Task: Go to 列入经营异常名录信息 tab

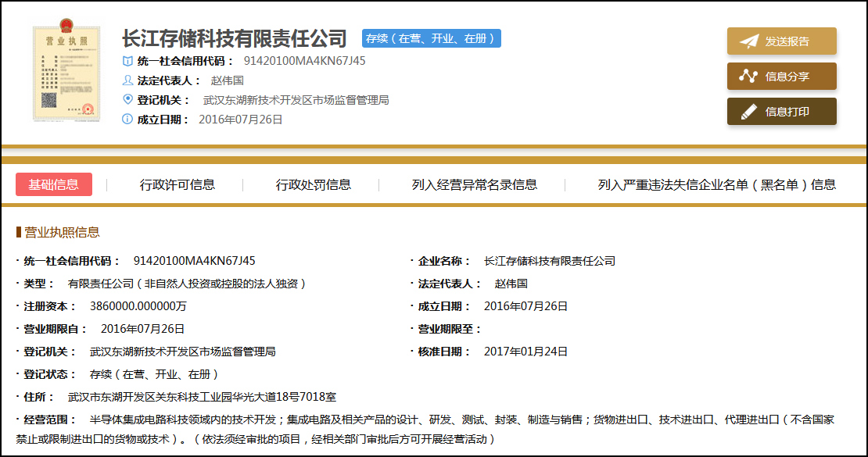Action: pos(475,185)
